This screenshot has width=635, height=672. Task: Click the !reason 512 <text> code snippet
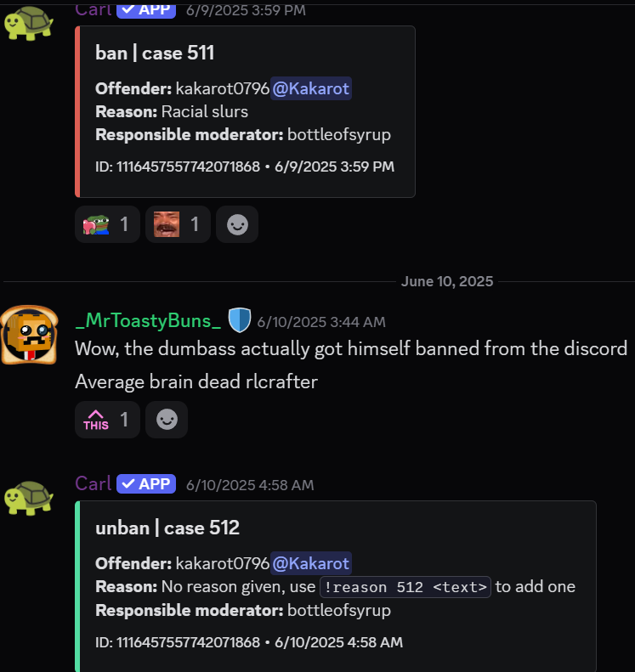pos(405,586)
